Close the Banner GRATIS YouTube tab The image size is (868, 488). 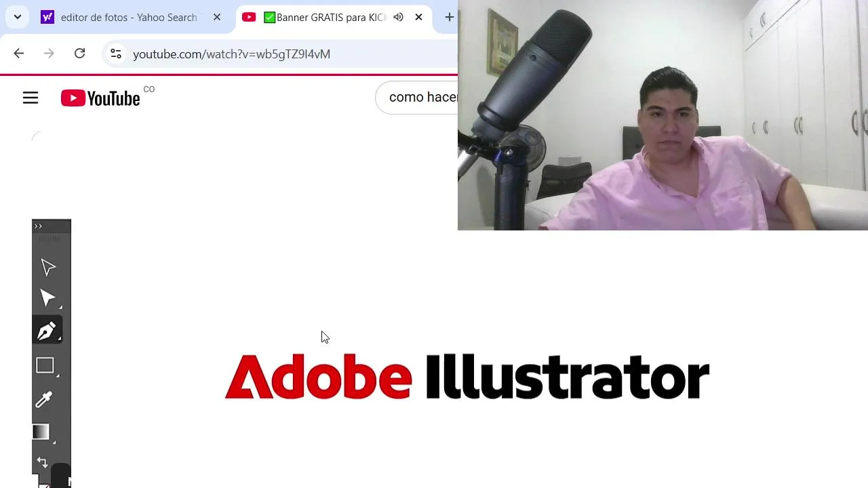(x=418, y=17)
